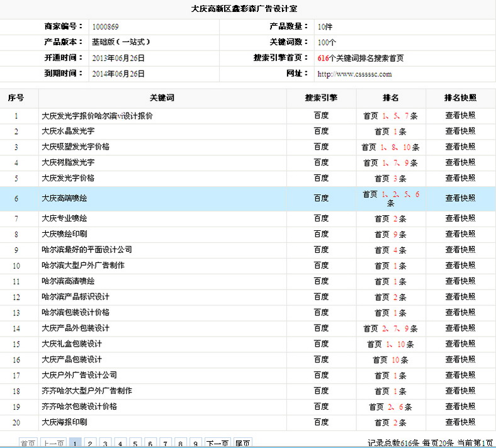Click 上一页 previous page button
The height and width of the screenshot is (448, 496).
click(x=54, y=443)
